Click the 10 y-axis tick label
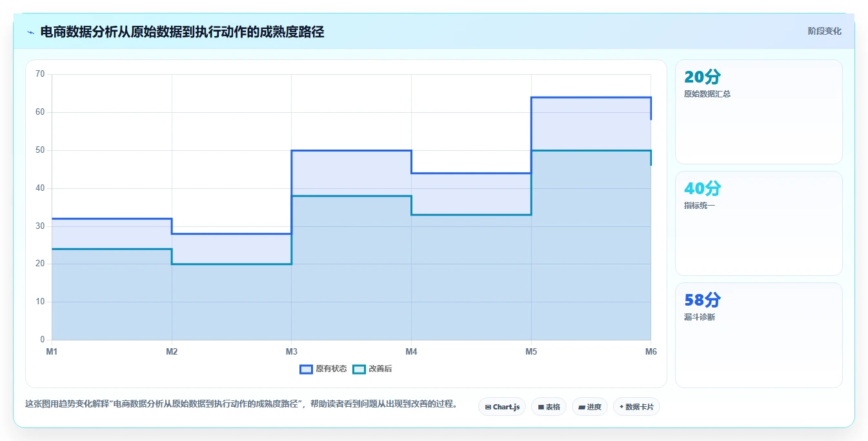 40,302
